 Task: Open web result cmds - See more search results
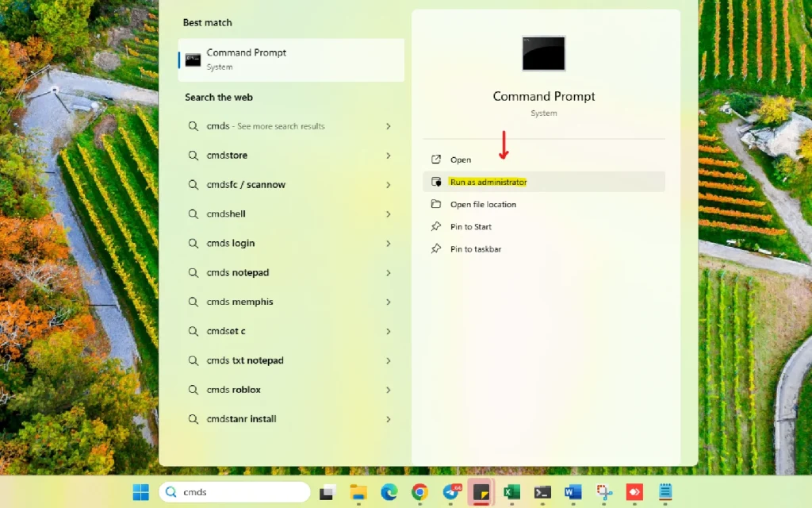[x=291, y=126]
